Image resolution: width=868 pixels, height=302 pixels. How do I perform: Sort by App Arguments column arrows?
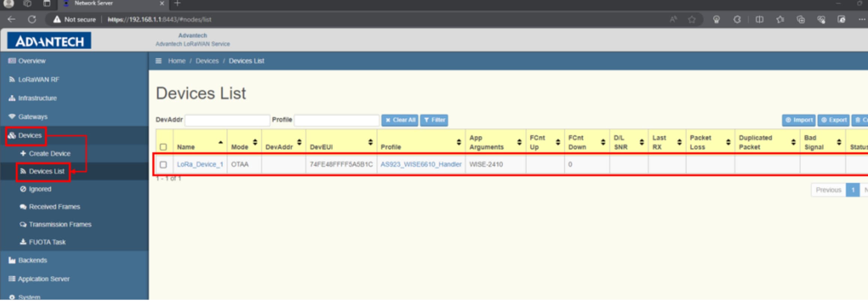[519, 142]
